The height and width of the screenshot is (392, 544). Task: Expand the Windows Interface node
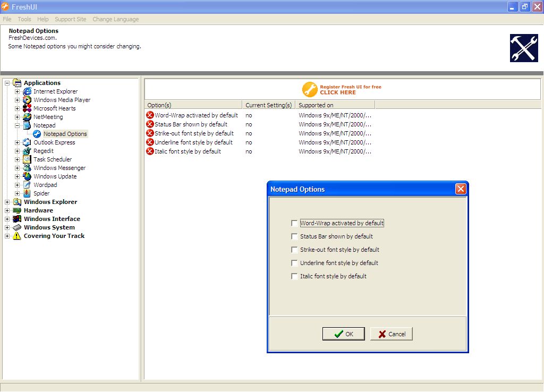[x=7, y=219]
